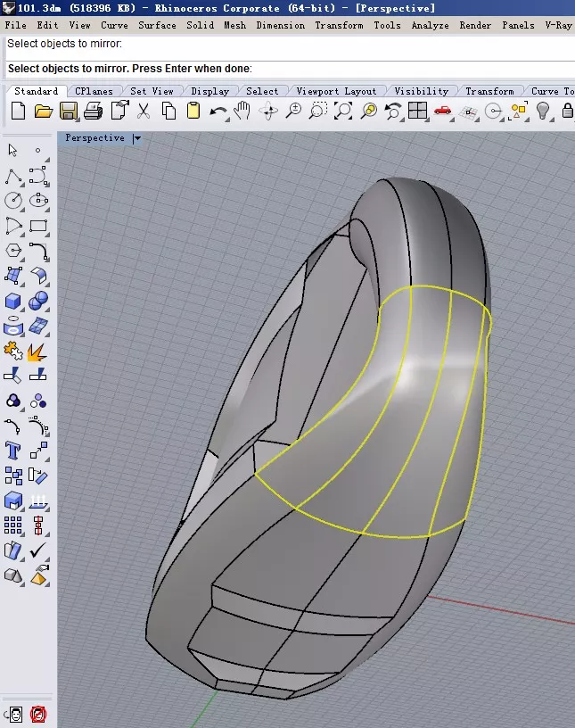Toggle the light bulb visibility icon
575x728 pixels.
(542, 112)
